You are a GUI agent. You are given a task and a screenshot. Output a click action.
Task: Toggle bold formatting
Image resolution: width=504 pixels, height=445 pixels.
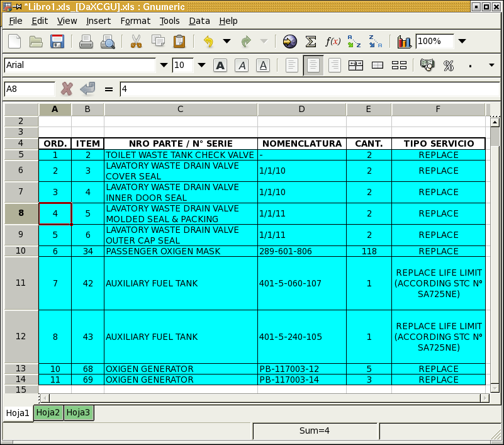point(220,65)
